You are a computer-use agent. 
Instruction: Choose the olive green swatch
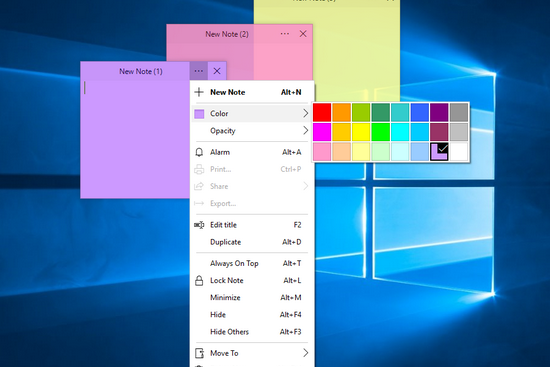coord(361,112)
